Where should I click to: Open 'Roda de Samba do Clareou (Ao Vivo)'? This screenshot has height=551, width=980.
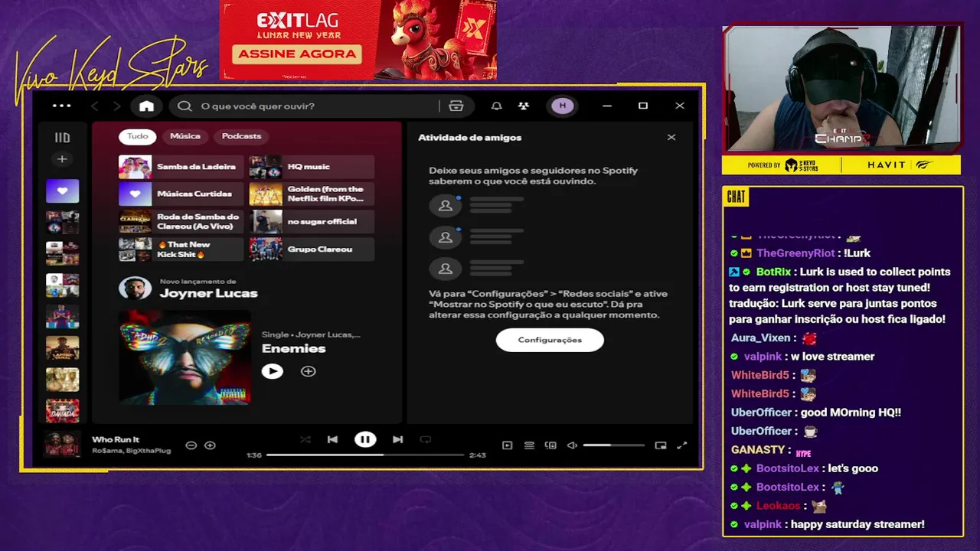pyautogui.click(x=181, y=222)
